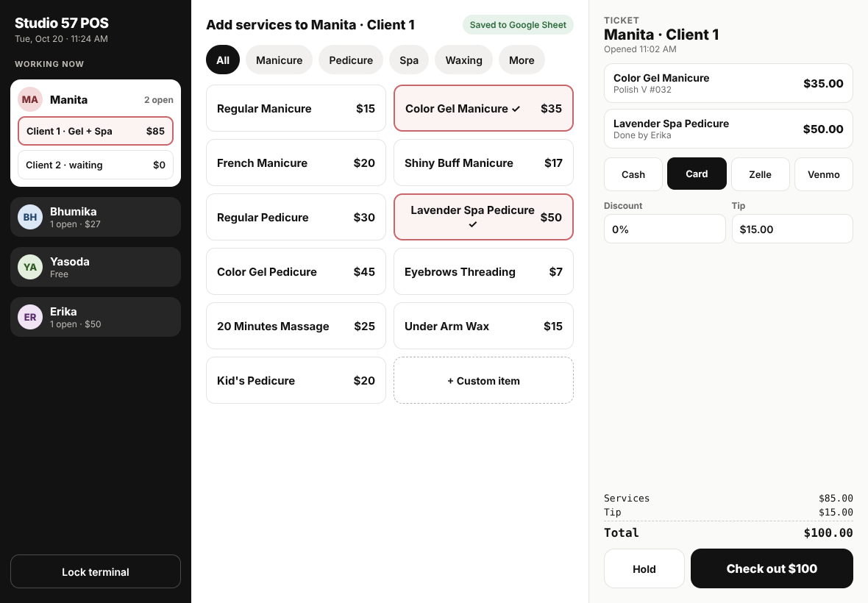Viewport: 868px width, 603px height.
Task: Lock the terminal
Action: coord(95,571)
